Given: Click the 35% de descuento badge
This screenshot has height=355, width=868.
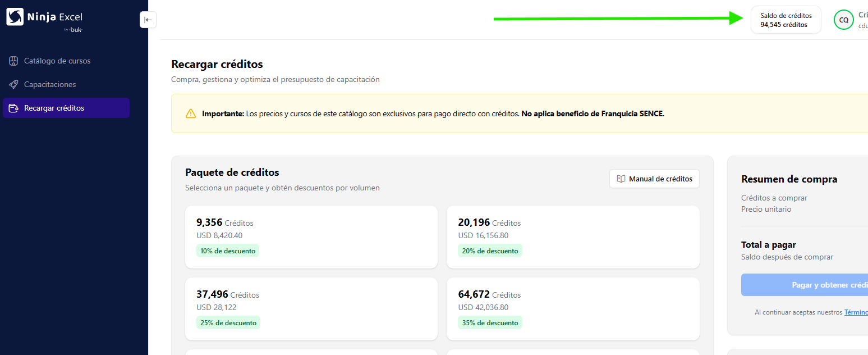Looking at the screenshot, I should [x=490, y=323].
